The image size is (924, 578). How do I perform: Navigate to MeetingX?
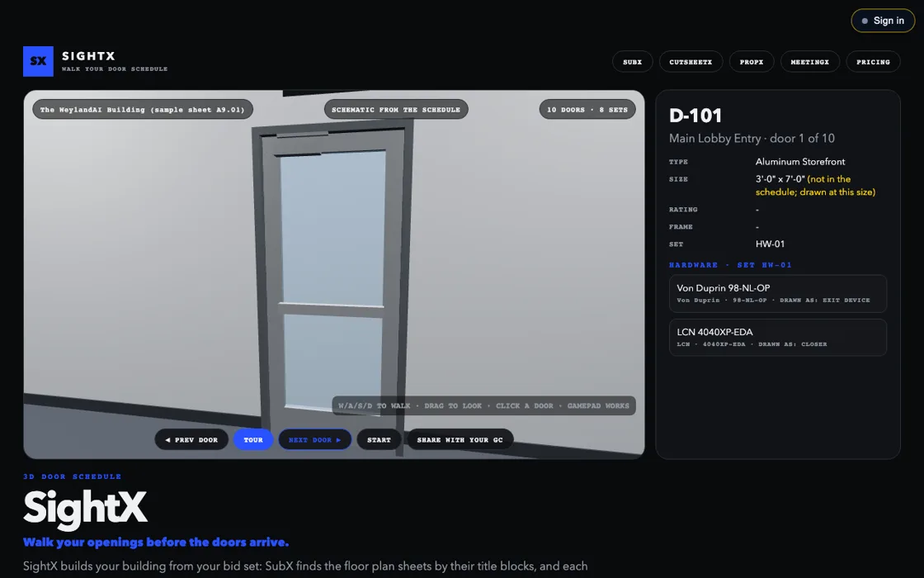809,62
